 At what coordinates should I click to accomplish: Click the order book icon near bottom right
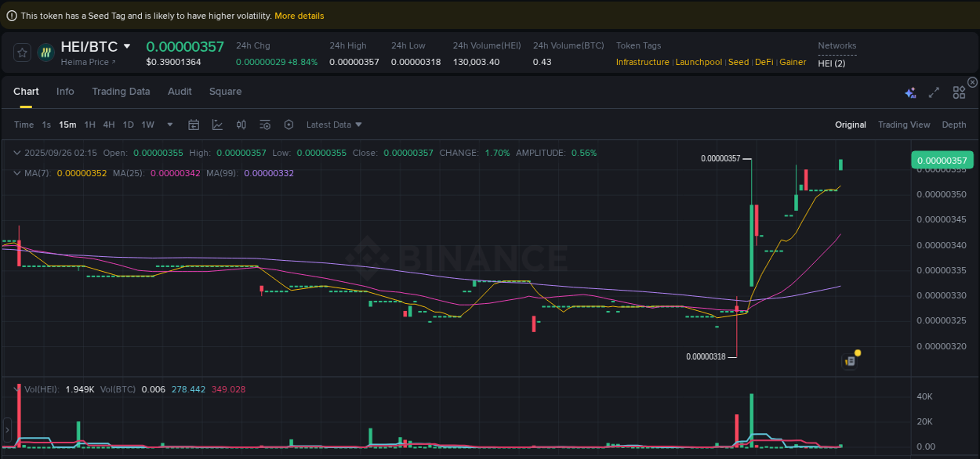point(849,360)
